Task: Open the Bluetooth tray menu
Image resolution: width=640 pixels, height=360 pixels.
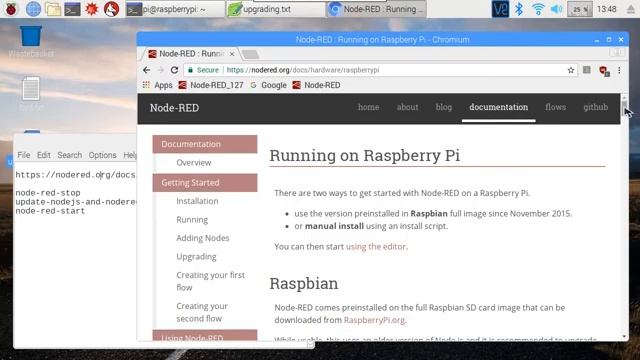Action: pyautogui.click(x=519, y=9)
